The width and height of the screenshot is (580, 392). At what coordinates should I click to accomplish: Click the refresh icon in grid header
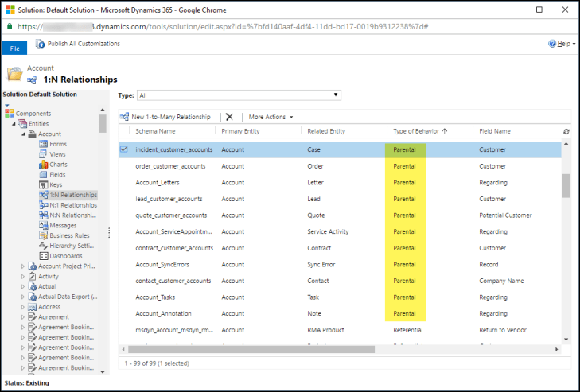566,131
